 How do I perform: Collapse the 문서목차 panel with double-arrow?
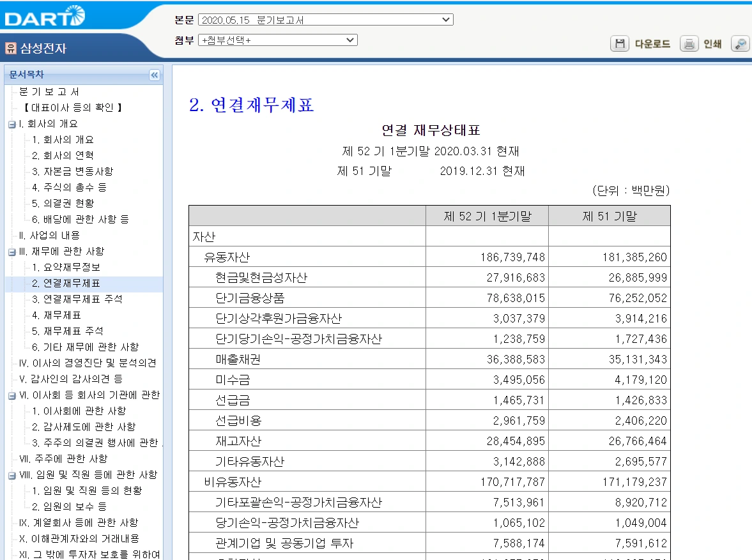(x=155, y=75)
